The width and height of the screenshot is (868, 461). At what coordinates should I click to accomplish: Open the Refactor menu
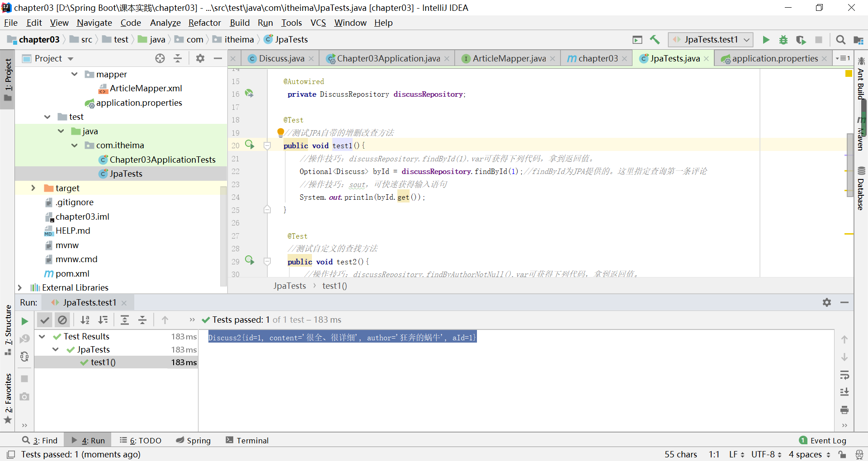pyautogui.click(x=204, y=23)
